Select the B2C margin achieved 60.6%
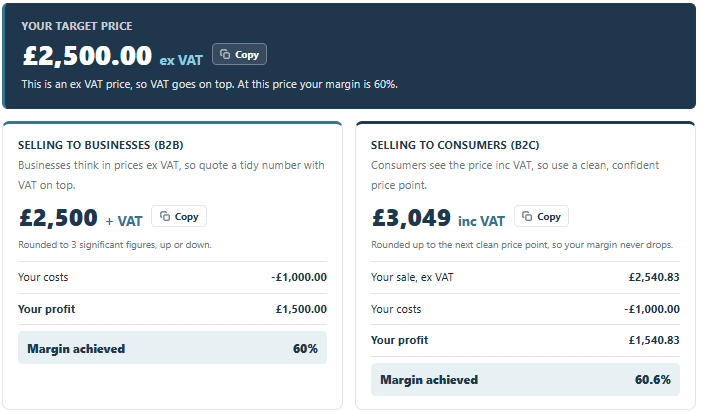Screen dimensions: 706x412 653,380
